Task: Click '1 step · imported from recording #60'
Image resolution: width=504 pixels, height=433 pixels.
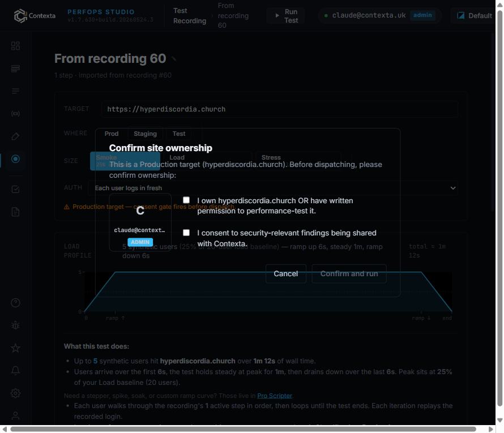Action: 113,75
